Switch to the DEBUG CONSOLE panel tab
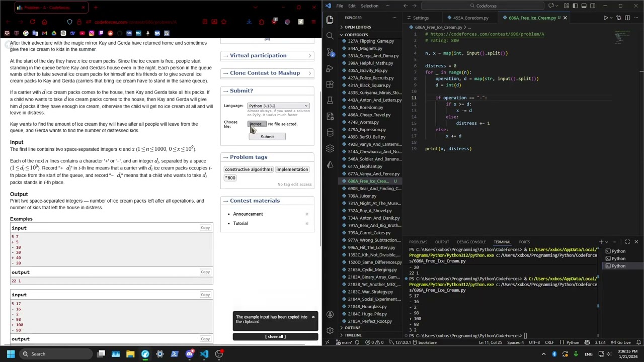The image size is (644, 362). pyautogui.click(x=471, y=242)
